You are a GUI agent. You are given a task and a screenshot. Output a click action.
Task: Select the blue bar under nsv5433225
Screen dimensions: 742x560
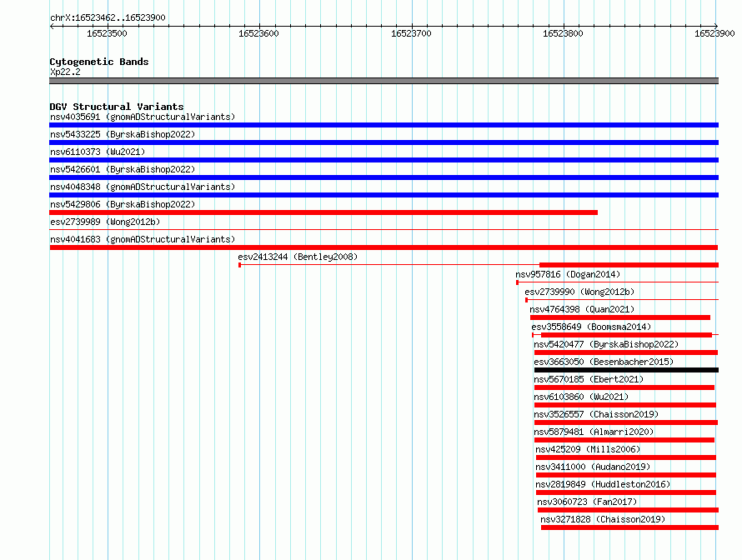384,142
